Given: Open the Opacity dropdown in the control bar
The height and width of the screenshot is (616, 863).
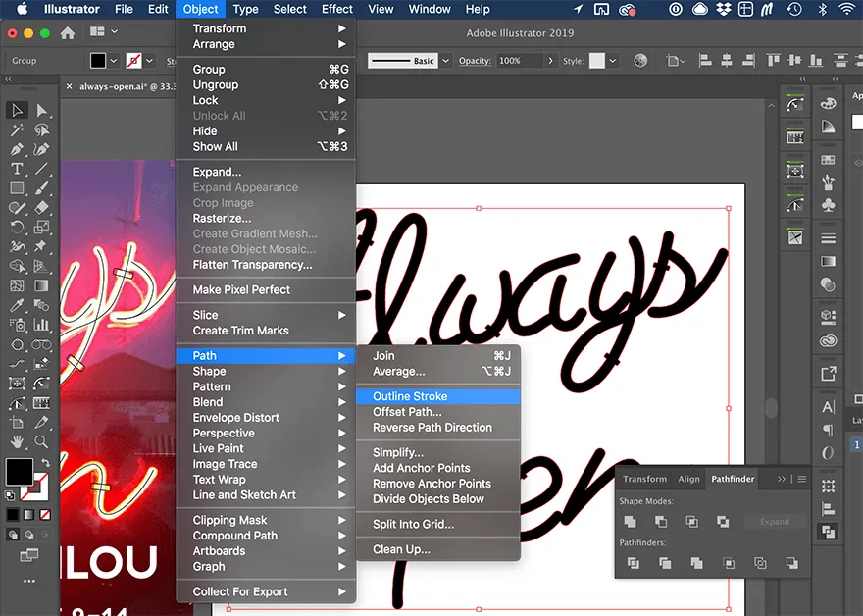Looking at the screenshot, I should click(550, 61).
